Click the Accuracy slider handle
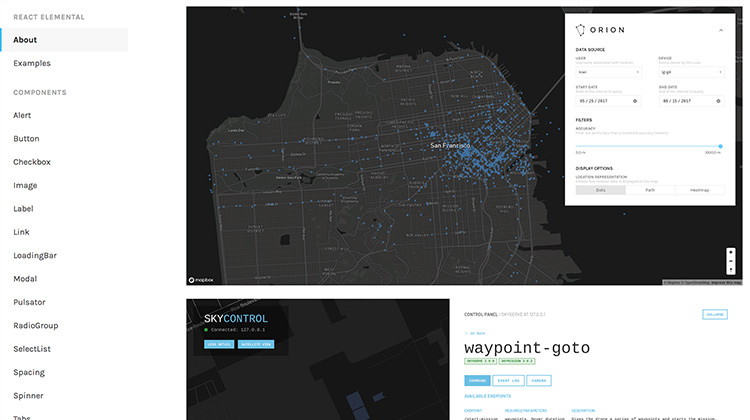Screen dimensions: 750x420 click(x=720, y=146)
